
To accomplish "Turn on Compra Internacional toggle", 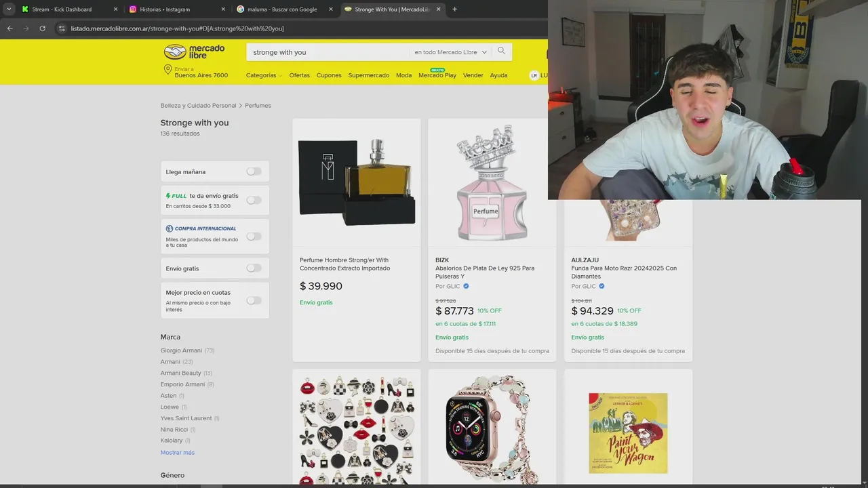I will (x=254, y=236).
